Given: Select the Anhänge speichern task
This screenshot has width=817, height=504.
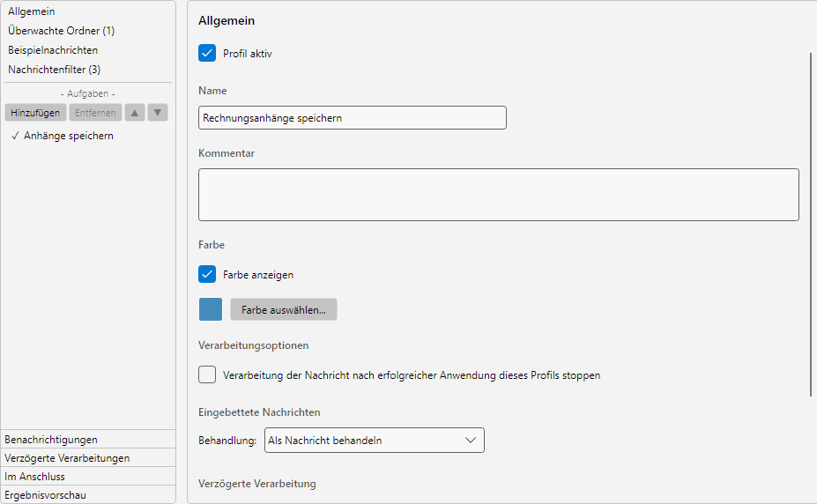Looking at the screenshot, I should 68,136.
